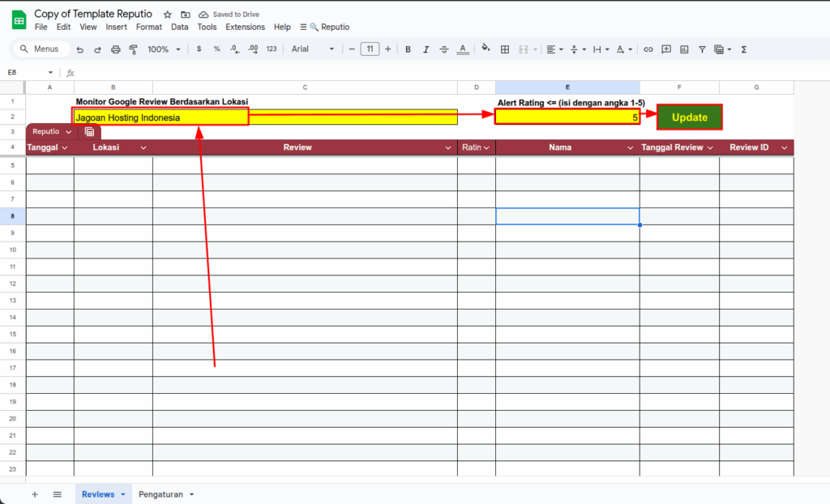830x504 pixels.
Task: Toggle italic formatting
Action: 426,49
